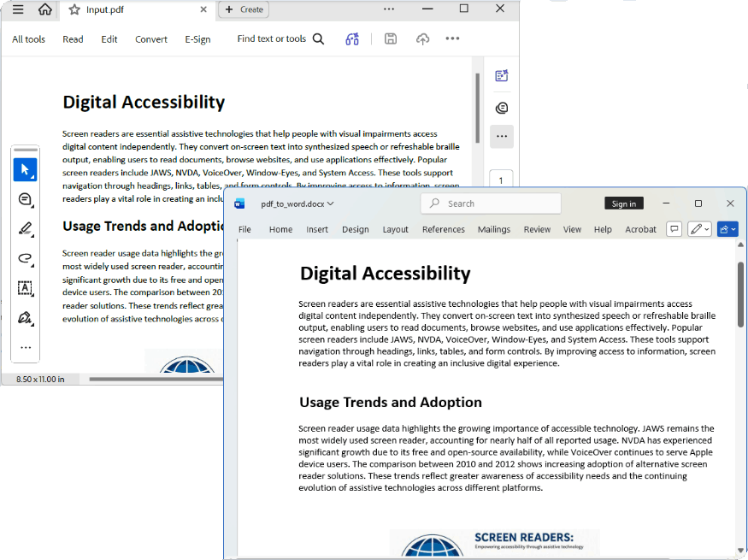
Task: Click the Digital Accessibility heading in Acrobat
Action: (144, 102)
